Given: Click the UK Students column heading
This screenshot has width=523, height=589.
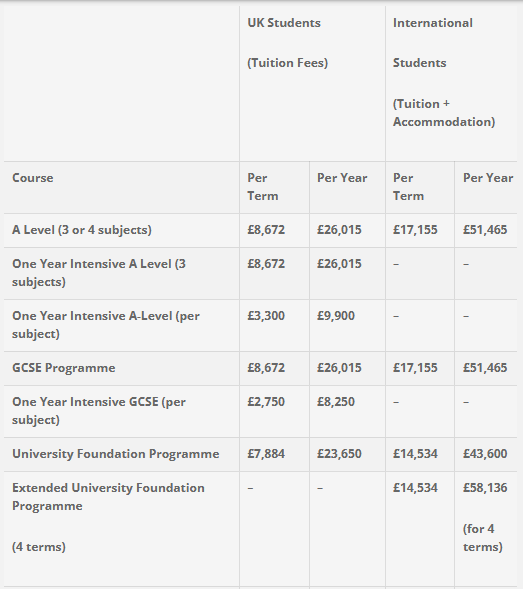Looking at the screenshot, I should click(284, 23).
